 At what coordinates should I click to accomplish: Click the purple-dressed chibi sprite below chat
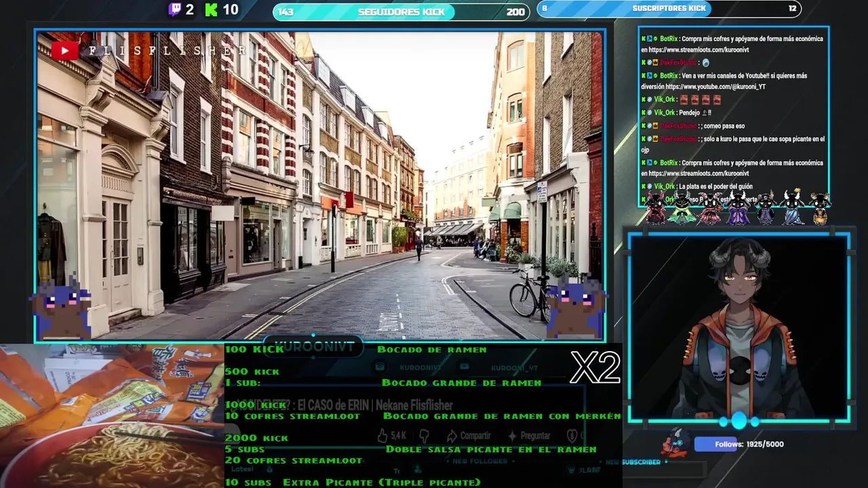pyautogui.click(x=738, y=207)
